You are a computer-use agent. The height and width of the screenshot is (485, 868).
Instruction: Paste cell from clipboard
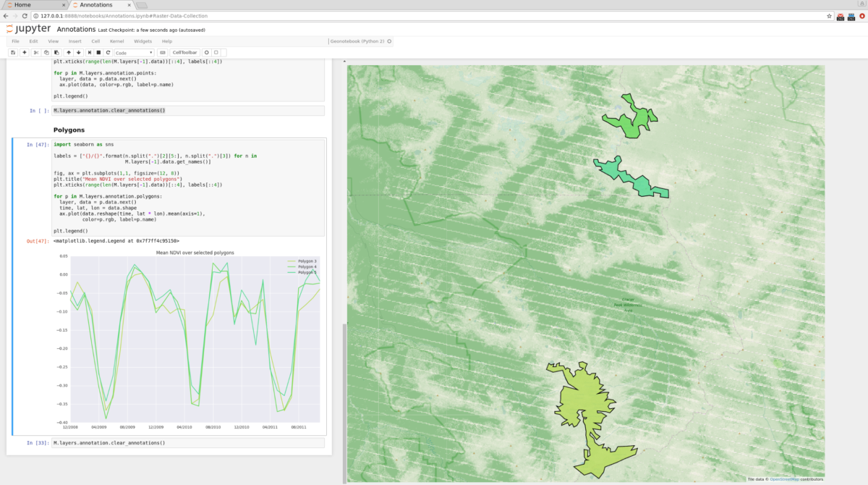click(x=57, y=52)
